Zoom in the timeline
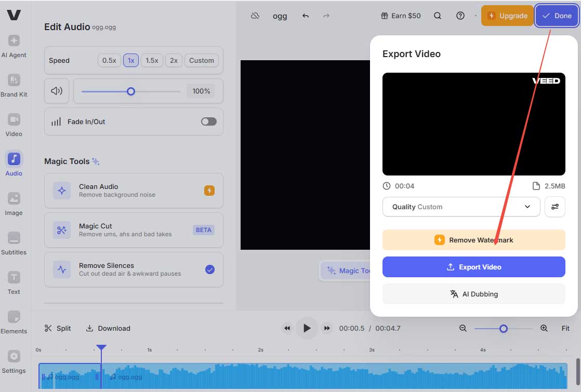The width and height of the screenshot is (581, 392). (x=544, y=328)
